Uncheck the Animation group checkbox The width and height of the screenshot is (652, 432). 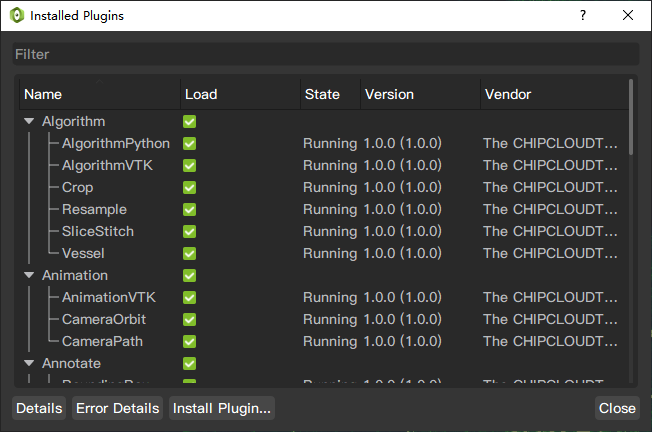coord(190,275)
